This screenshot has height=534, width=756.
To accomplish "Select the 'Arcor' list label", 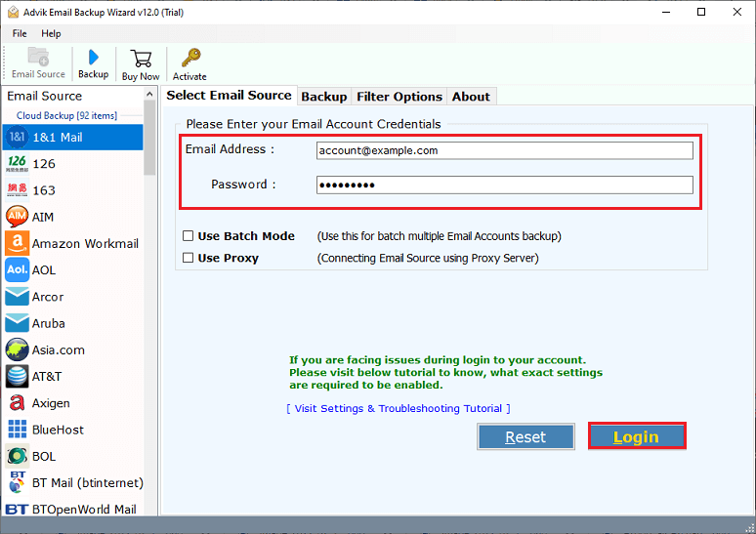I will pyautogui.click(x=48, y=298).
